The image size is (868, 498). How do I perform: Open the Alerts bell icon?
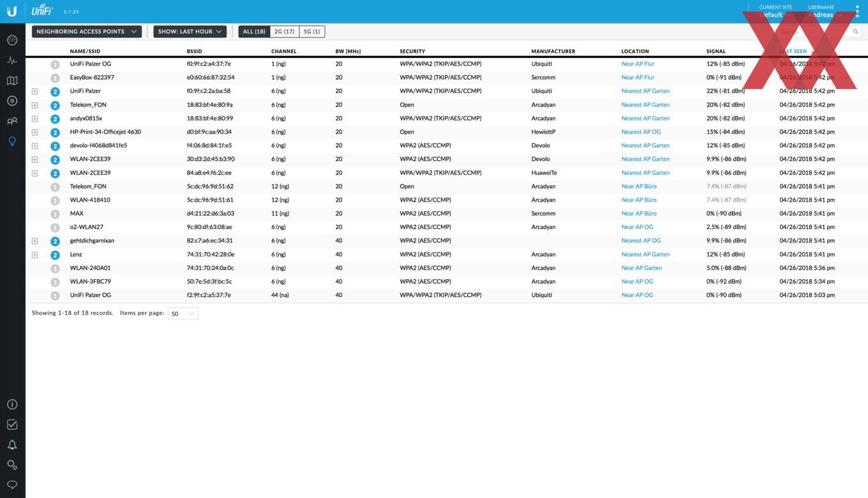12,444
